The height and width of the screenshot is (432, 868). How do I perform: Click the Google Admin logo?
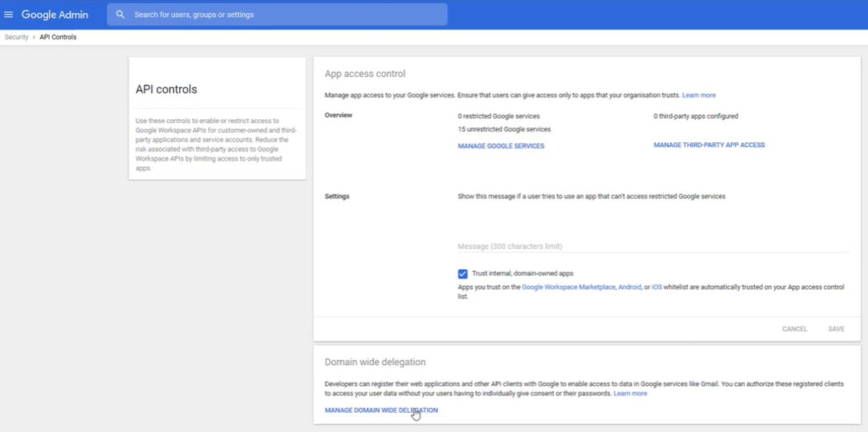[x=55, y=15]
